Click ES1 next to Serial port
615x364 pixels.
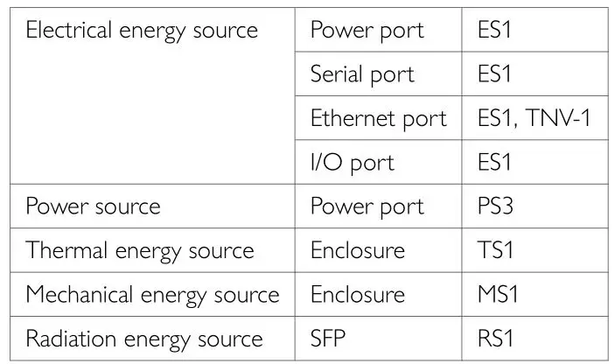coord(494,74)
